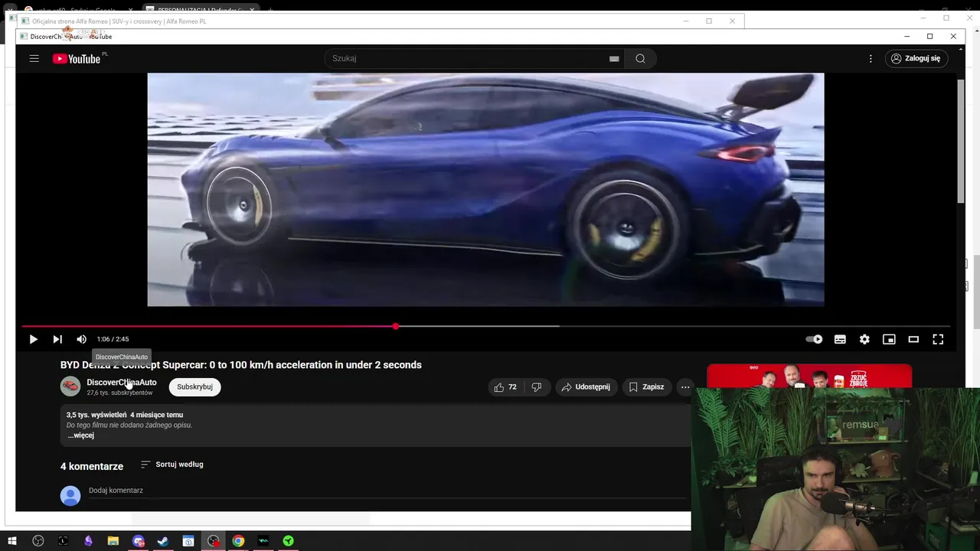Open OBS Studio from taskbar

click(38, 541)
